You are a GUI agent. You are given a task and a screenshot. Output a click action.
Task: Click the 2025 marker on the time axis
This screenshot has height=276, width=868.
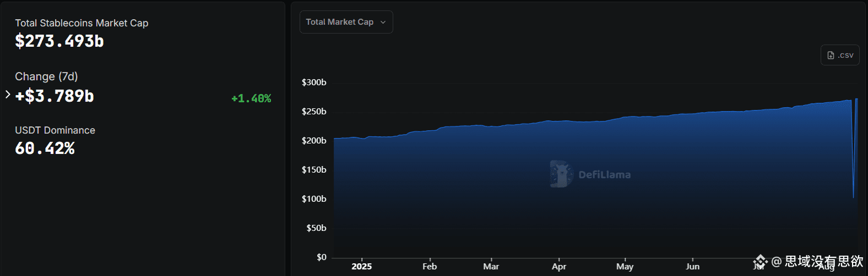pos(362,266)
